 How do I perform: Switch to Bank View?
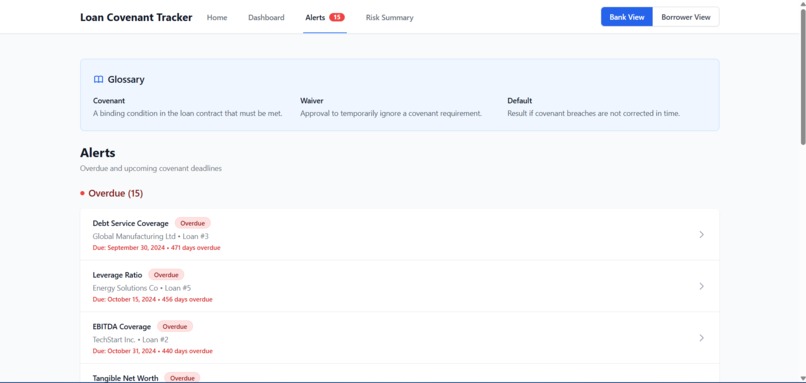pos(627,17)
